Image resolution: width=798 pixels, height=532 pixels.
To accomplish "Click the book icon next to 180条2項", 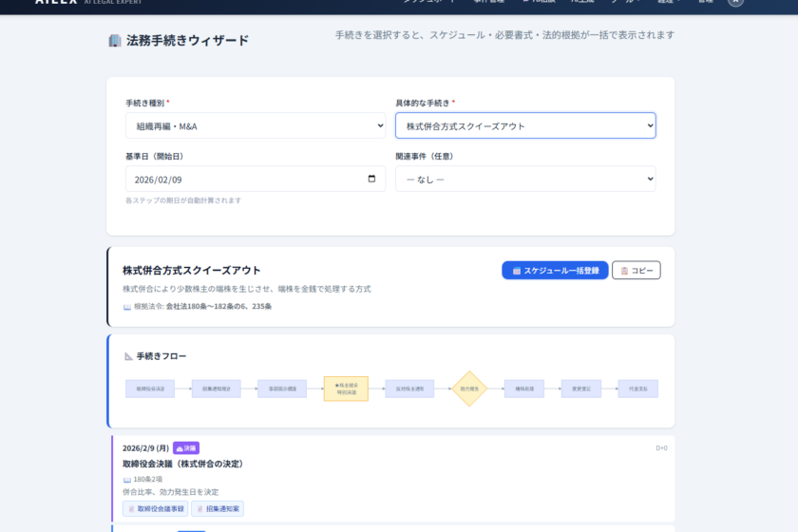I will pyautogui.click(x=127, y=480).
